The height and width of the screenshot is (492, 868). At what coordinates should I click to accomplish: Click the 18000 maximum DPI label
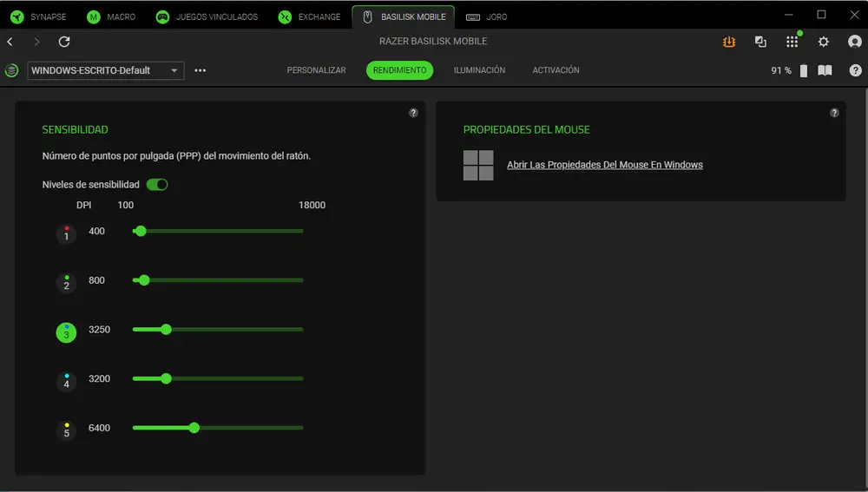[x=312, y=206]
